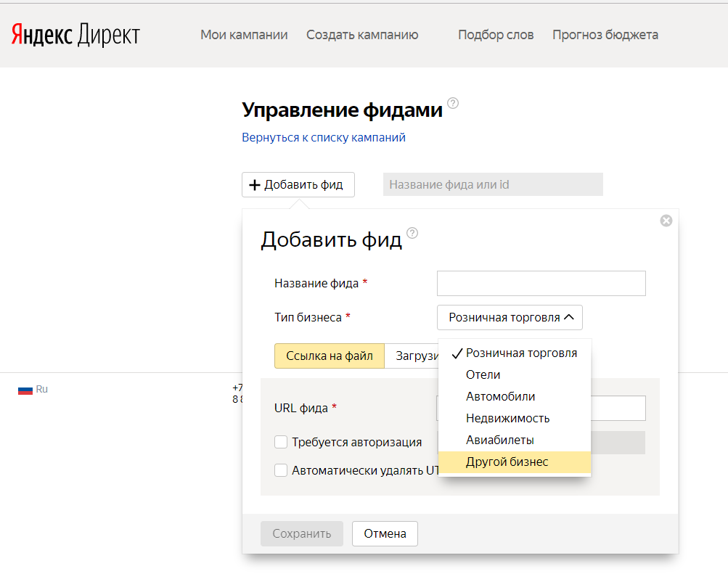Close the Добавить фид popup

[666, 221]
